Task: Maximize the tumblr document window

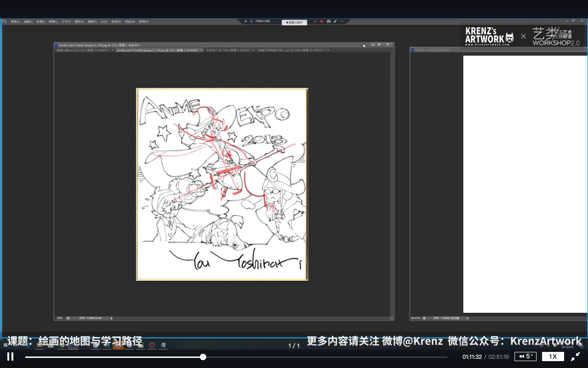Action: 379,45
